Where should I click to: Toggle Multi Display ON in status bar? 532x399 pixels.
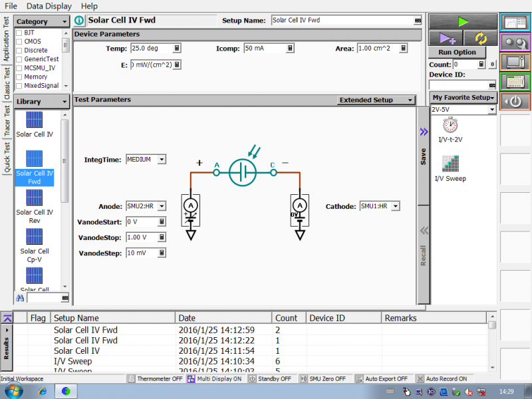[215, 378]
